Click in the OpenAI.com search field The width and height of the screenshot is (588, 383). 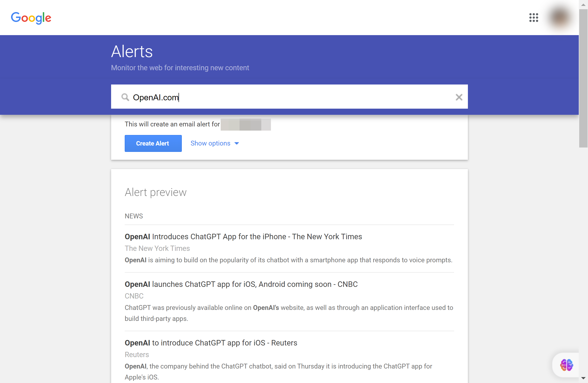pyautogui.click(x=289, y=97)
